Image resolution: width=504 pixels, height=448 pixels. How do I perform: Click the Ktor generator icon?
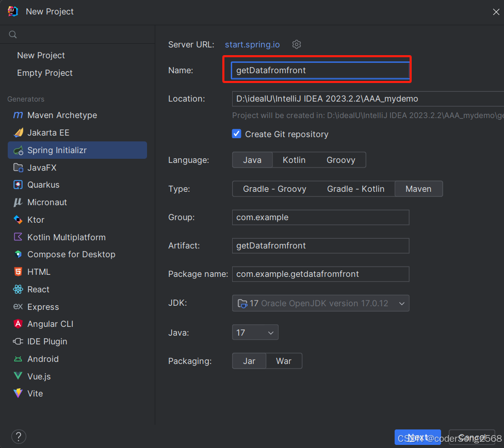[18, 220]
